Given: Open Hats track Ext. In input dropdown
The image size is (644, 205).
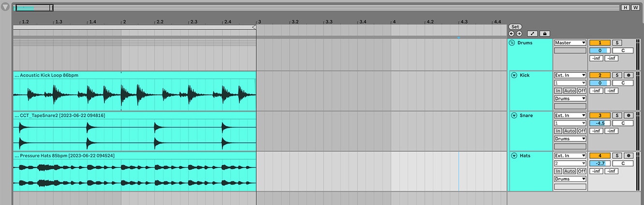Looking at the screenshot, I should point(571,155).
